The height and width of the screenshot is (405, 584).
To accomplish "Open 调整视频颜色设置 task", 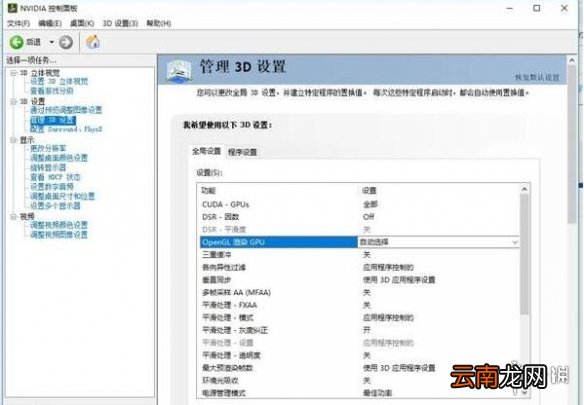I will [59, 225].
